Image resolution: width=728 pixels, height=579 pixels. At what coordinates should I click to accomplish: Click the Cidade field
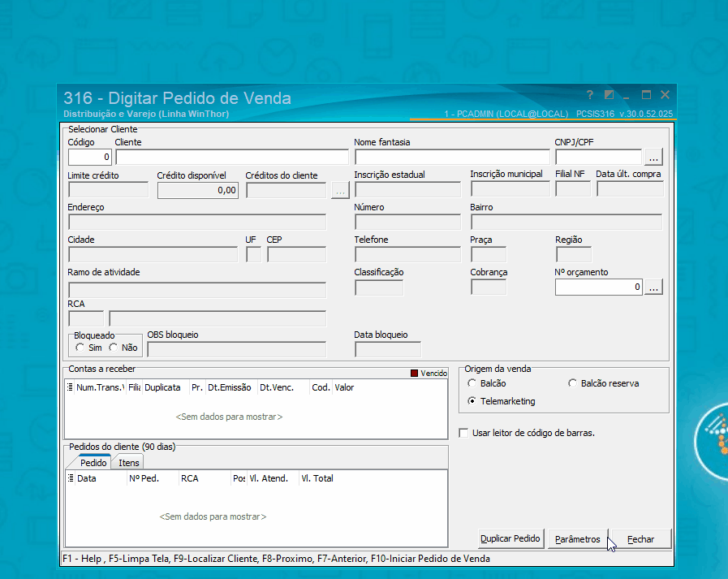coord(153,255)
